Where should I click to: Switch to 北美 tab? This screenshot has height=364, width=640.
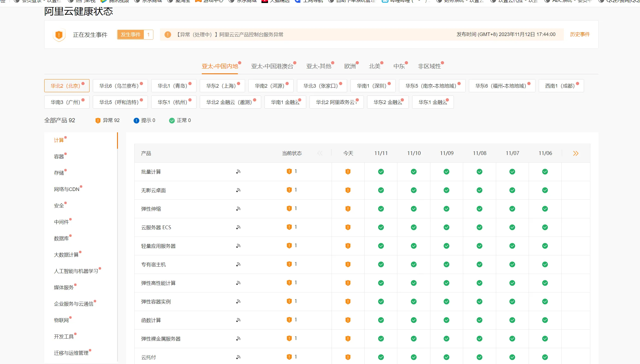(374, 66)
